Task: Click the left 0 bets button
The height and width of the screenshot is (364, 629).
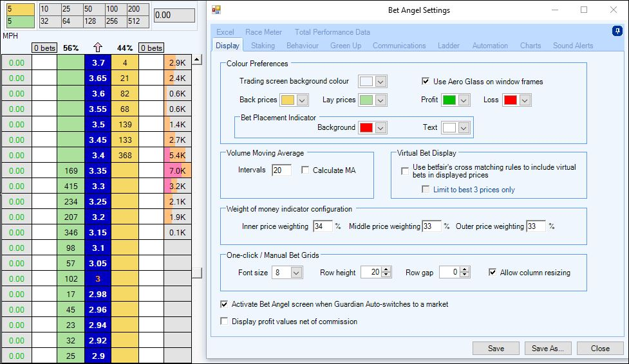Action: click(44, 48)
